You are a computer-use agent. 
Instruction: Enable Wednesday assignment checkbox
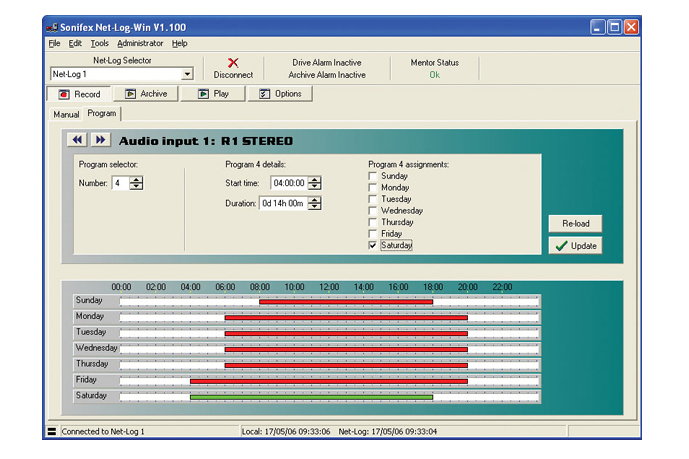[373, 210]
